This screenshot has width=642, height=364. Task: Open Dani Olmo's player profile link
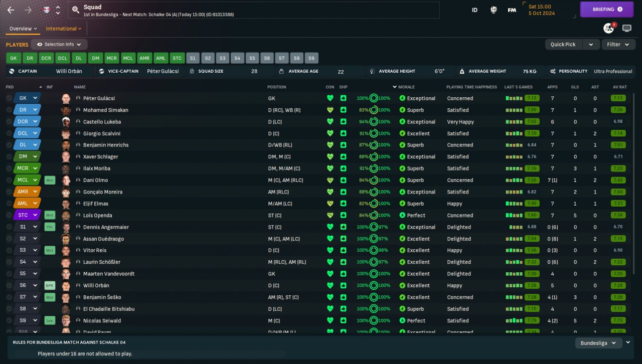tap(95, 180)
